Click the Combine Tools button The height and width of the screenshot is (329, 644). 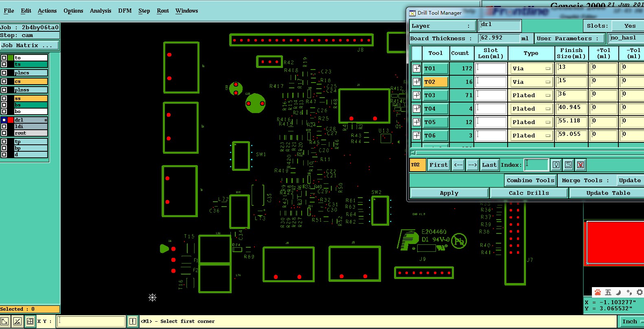(x=530, y=180)
